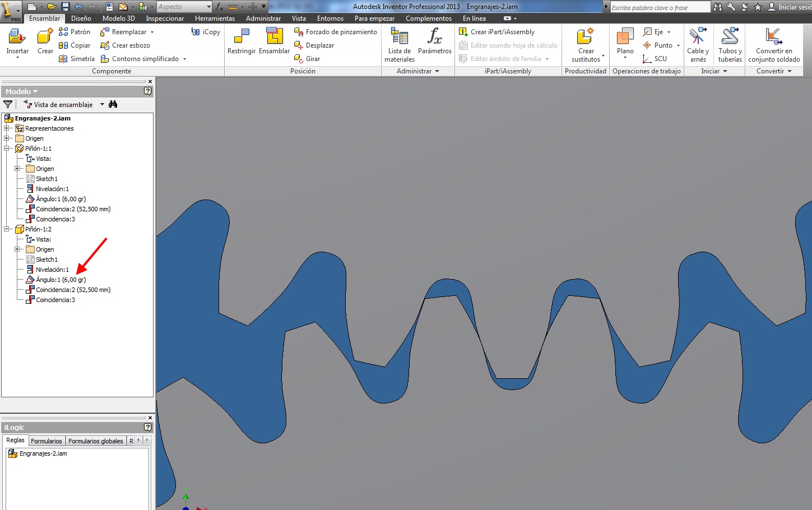Image resolution: width=812 pixels, height=510 pixels.
Task: Select Ángulo:1 (6,00 gr) under Piñón-1:2
Action: pyautogui.click(x=61, y=280)
